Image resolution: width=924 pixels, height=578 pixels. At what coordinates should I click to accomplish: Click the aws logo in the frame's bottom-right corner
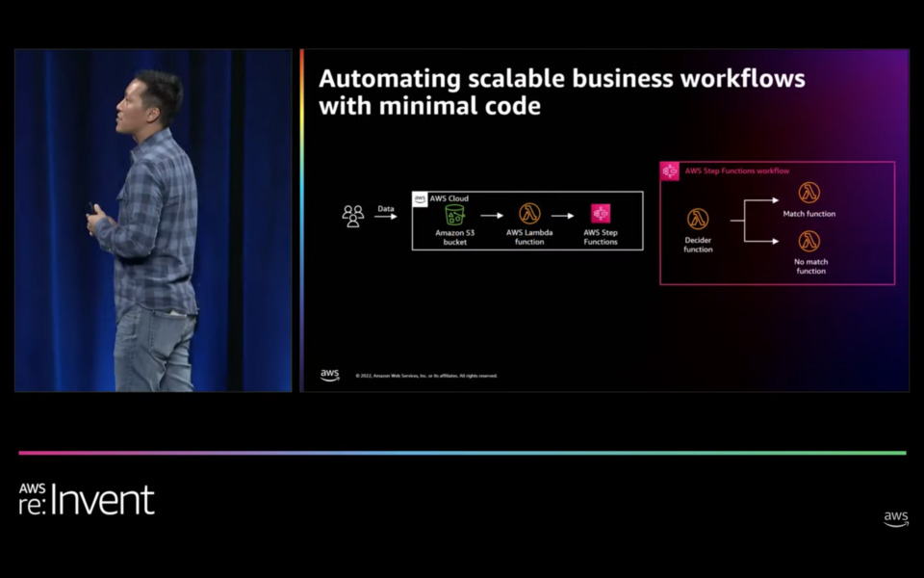pos(896,519)
